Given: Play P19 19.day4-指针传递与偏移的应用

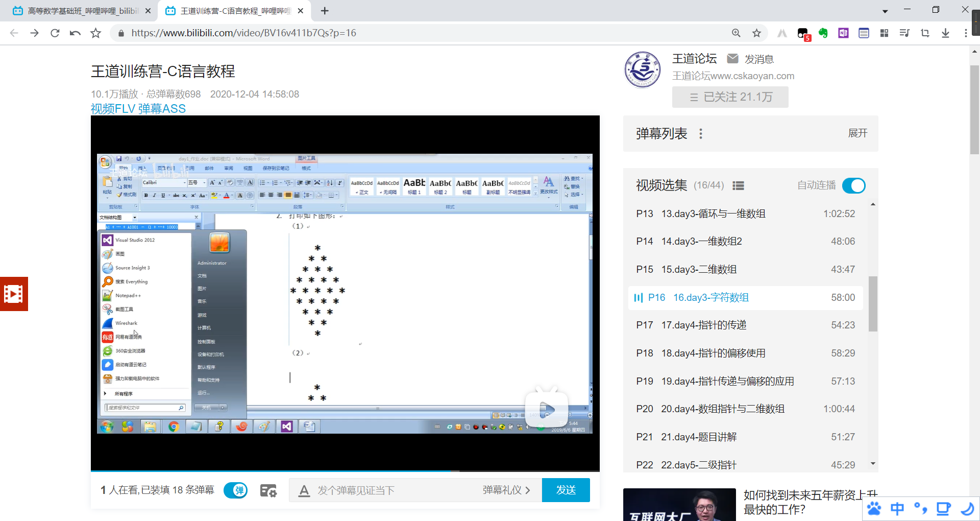Looking at the screenshot, I should (745, 381).
